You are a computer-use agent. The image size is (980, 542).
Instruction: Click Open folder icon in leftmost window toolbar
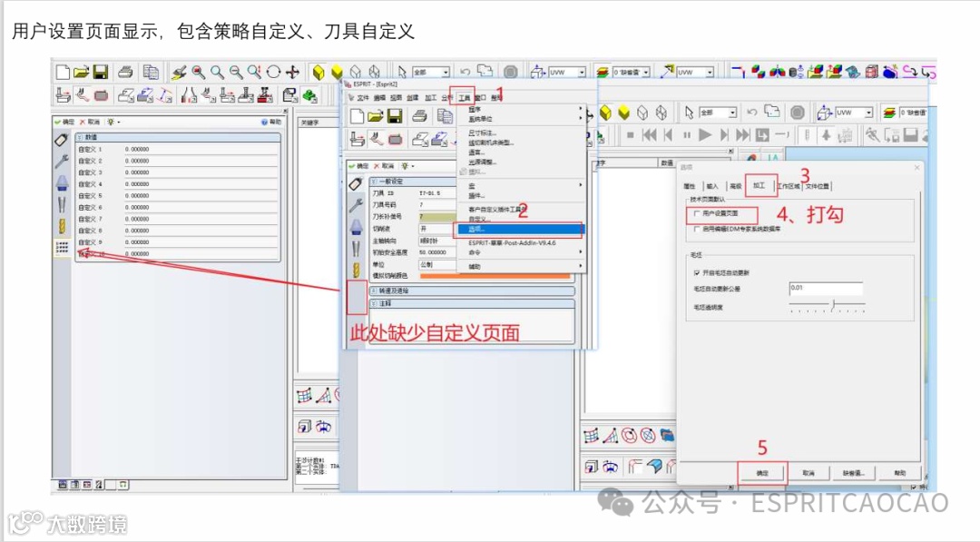click(82, 72)
